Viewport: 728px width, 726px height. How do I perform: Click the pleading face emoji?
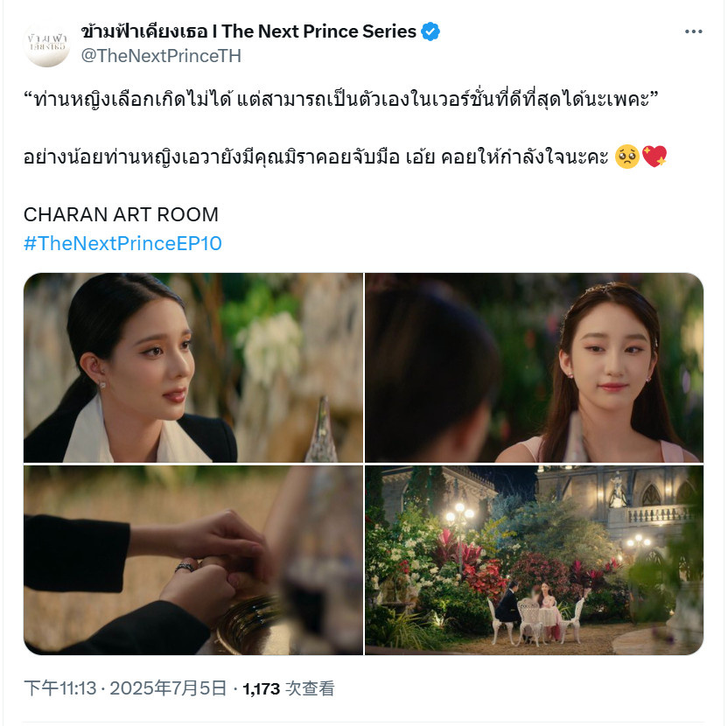626,157
